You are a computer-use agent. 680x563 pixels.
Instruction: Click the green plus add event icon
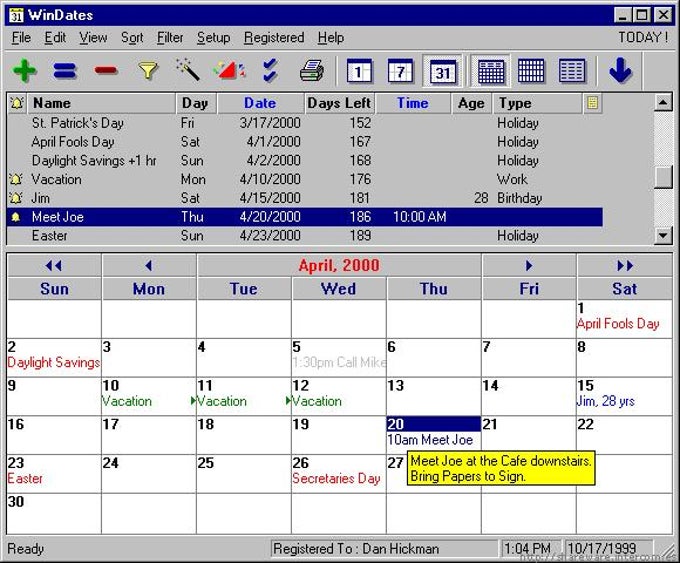point(25,70)
